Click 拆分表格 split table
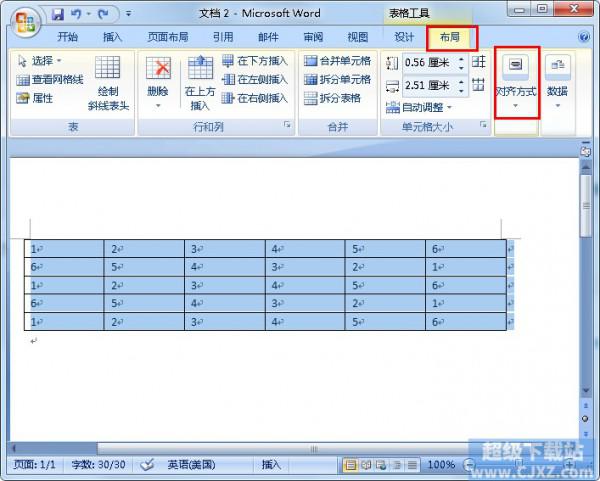This screenshot has height=481, width=600. [x=332, y=98]
